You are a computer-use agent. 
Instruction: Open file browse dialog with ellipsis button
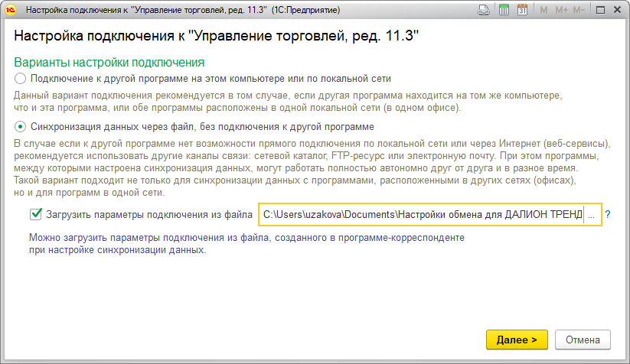click(x=592, y=215)
